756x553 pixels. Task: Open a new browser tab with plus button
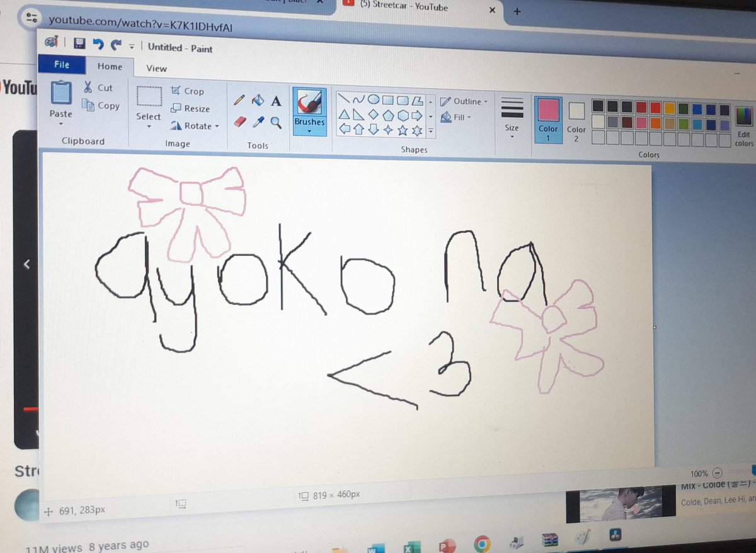(x=517, y=11)
